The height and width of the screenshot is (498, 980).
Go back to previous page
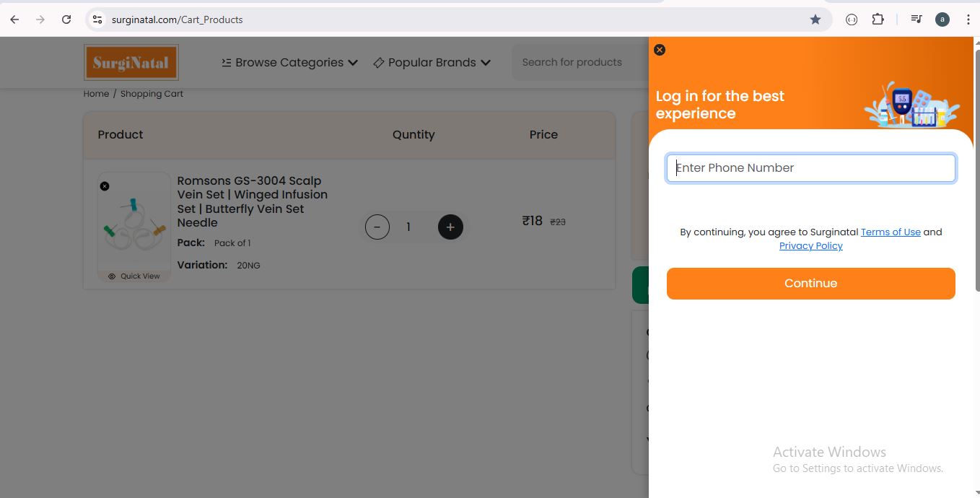pos(14,19)
